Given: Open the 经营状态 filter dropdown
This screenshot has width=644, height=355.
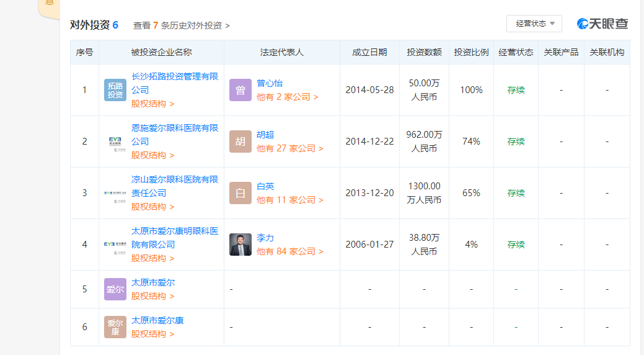Looking at the screenshot, I should (534, 24).
